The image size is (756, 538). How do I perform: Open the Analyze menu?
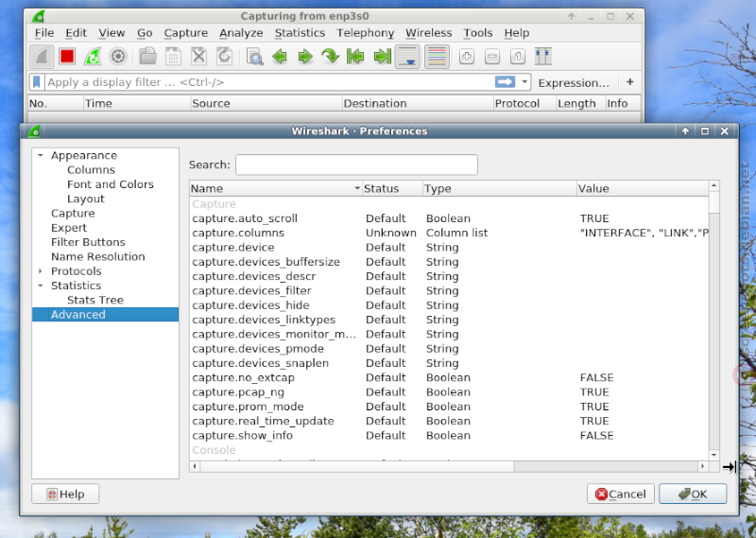click(x=241, y=33)
